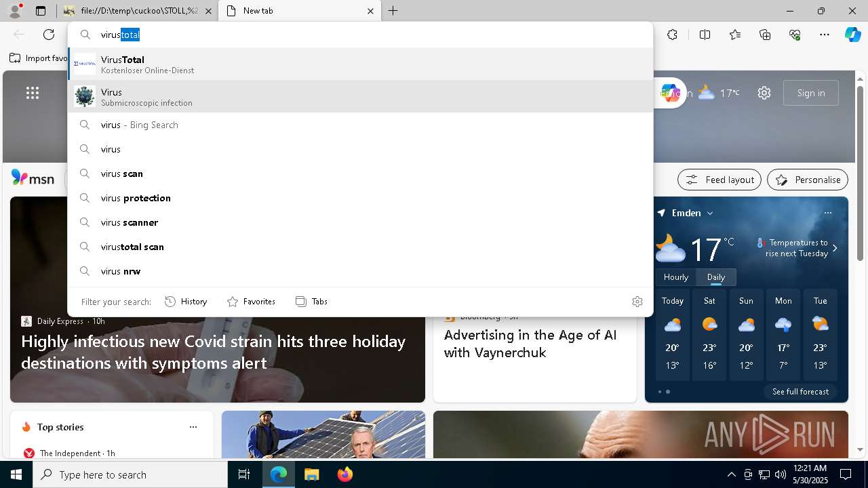Close the New tab page tab
The height and width of the screenshot is (488, 868).
pos(370,11)
